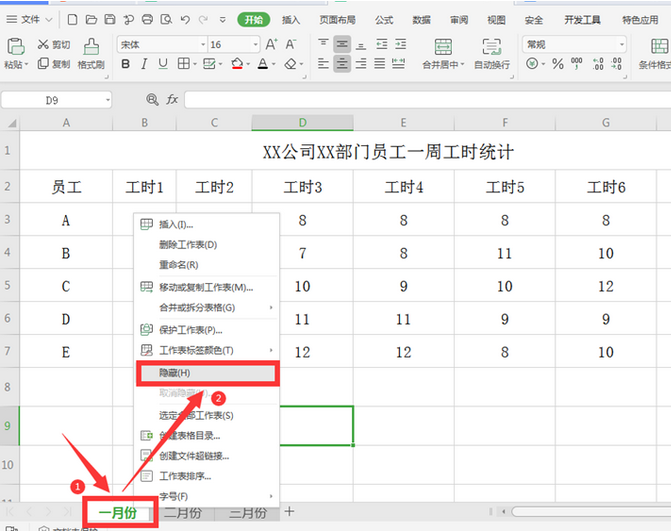This screenshot has width=671, height=532.
Task: Expand the Merge and Center (合并居中) dropdown arrow
Action: click(x=462, y=65)
